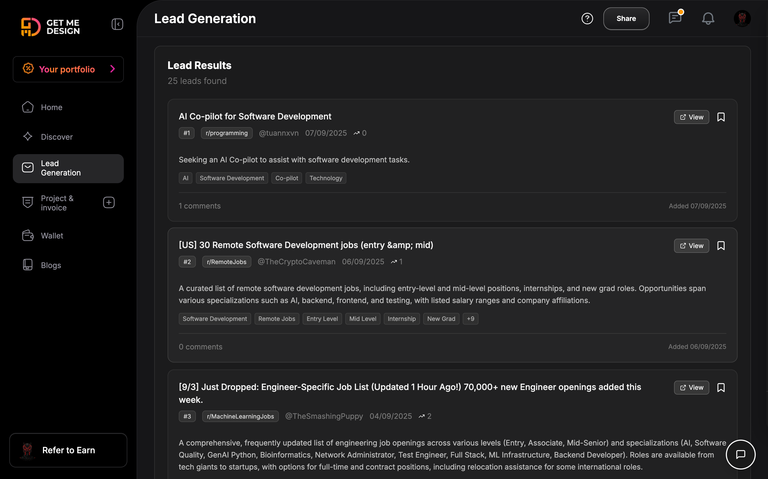Click author @TheCryptoCaveman

pos(296,262)
